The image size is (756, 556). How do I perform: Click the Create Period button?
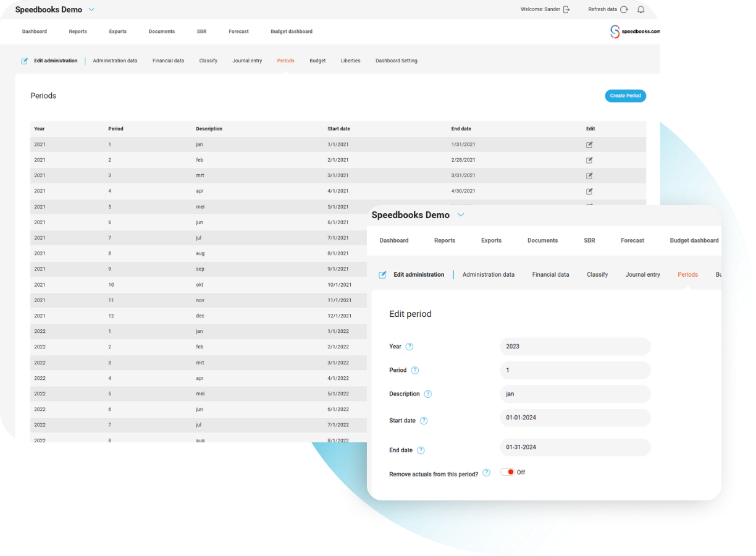click(x=625, y=96)
